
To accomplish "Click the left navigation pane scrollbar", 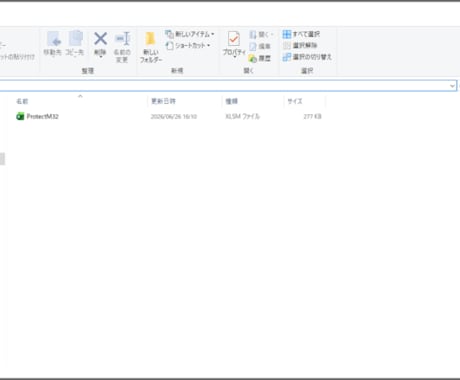I will (x=2, y=159).
